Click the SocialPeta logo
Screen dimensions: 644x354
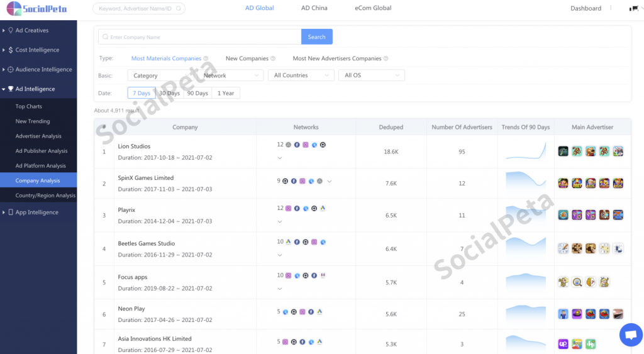36,9
